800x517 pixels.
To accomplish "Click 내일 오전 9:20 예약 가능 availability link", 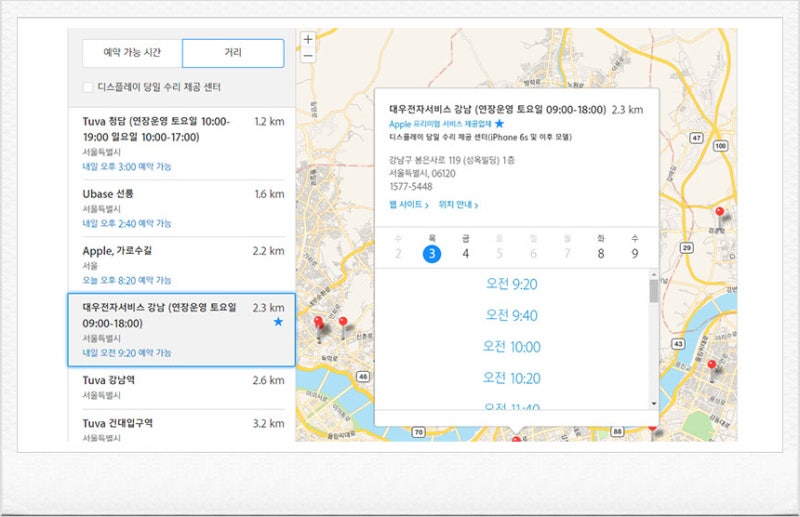I will (x=127, y=353).
